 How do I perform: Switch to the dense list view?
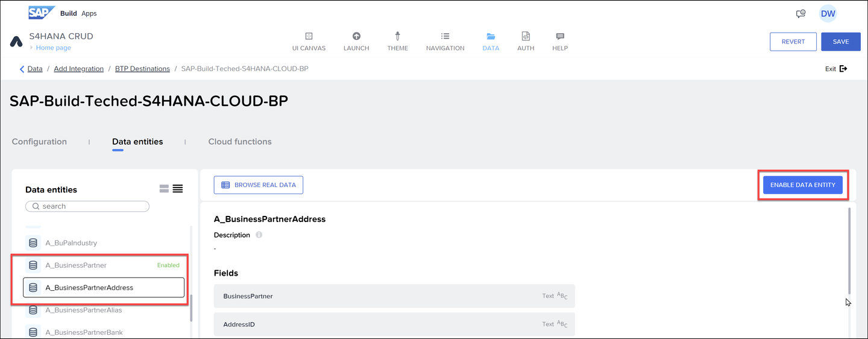click(178, 189)
